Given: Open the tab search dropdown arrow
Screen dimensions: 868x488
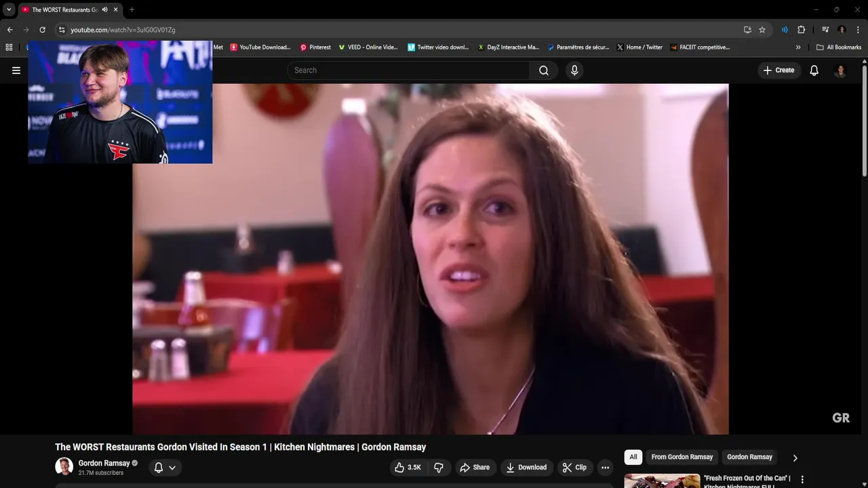Looking at the screenshot, I should point(9,9).
